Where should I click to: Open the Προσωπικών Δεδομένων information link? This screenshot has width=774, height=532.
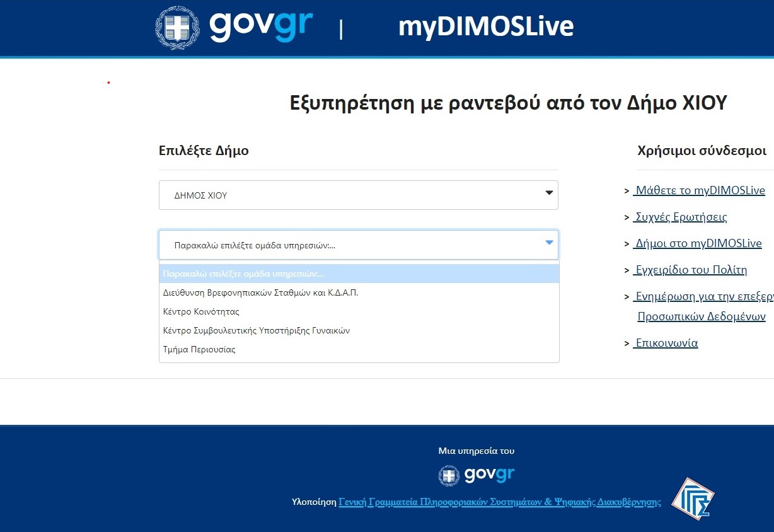tap(702, 316)
